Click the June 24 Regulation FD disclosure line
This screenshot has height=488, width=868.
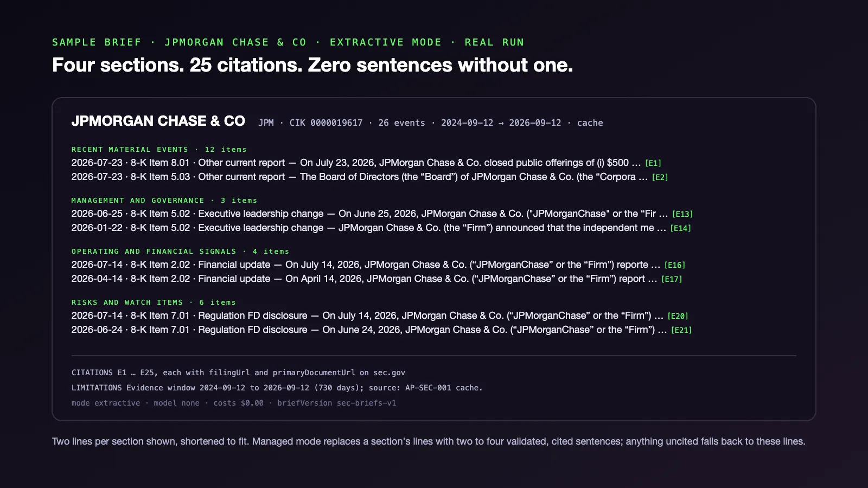pyautogui.click(x=381, y=330)
